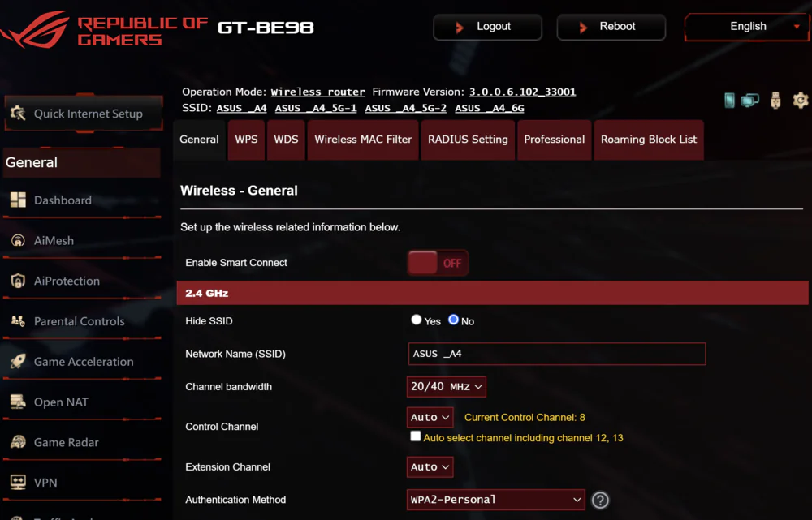
Task: Click the Reboot button
Action: pyautogui.click(x=611, y=27)
